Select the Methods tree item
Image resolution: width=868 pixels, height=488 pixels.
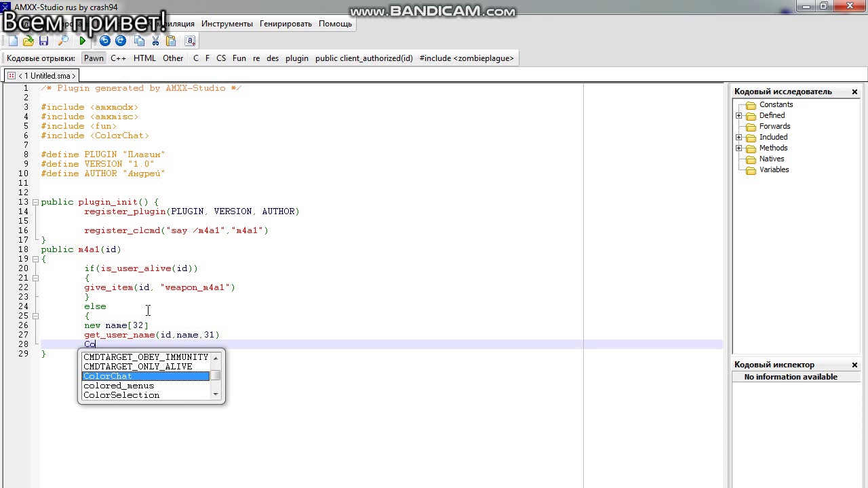(x=773, y=148)
